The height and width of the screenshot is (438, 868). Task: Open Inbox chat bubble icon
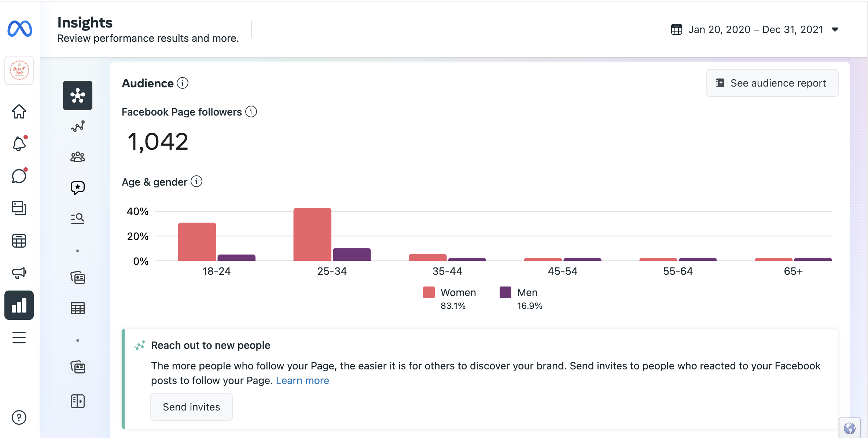coord(19,176)
